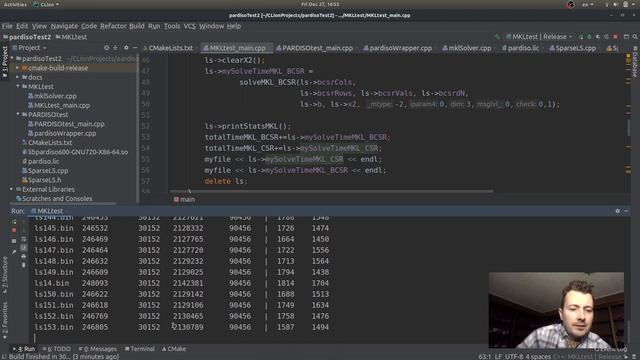Click the trash clear-all icon in Run panel
Image resolution: width=640 pixels, height=360 pixels.
pyautogui.click(x=24, y=265)
